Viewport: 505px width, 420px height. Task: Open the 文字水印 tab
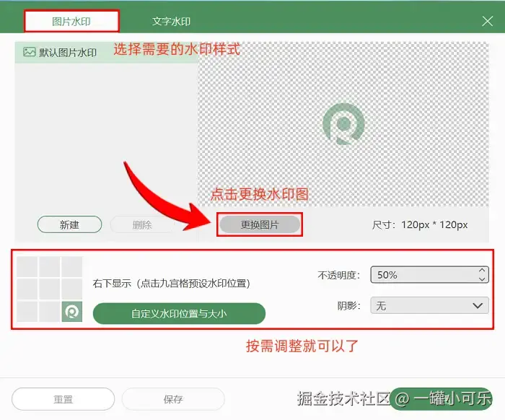pos(171,22)
